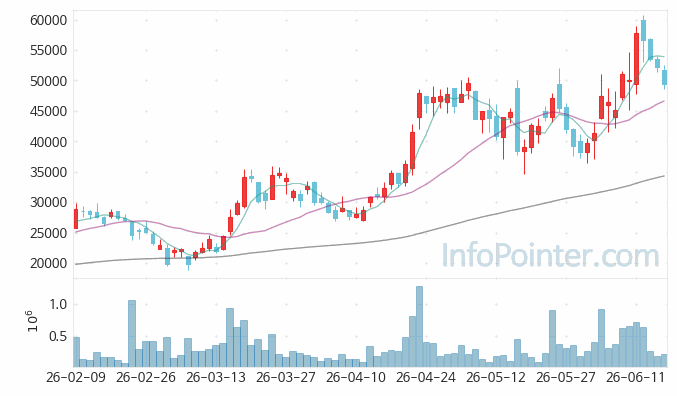Click the 26-04-24 date label
Image resolution: width=677 pixels, height=396 pixels.
pos(426,377)
